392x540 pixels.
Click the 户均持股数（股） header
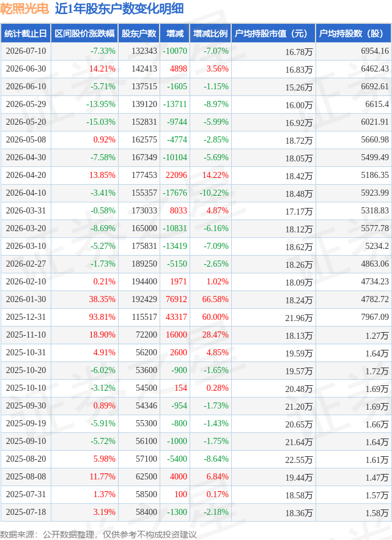(353, 34)
